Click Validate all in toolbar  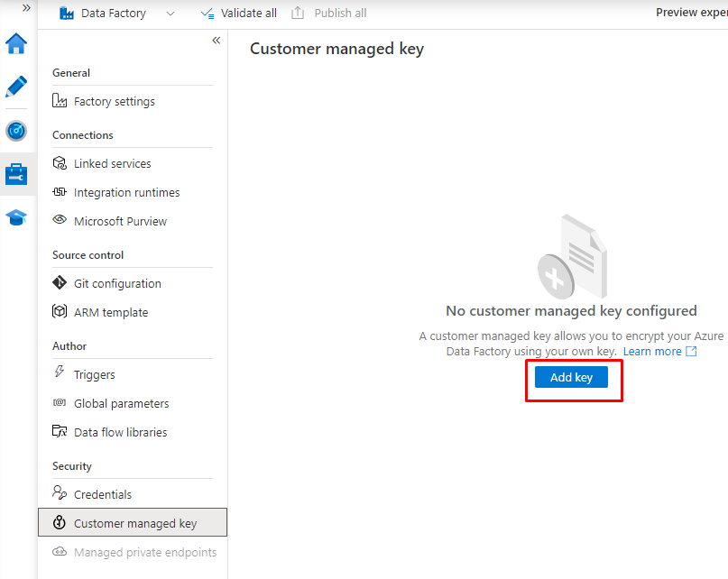pyautogui.click(x=239, y=14)
